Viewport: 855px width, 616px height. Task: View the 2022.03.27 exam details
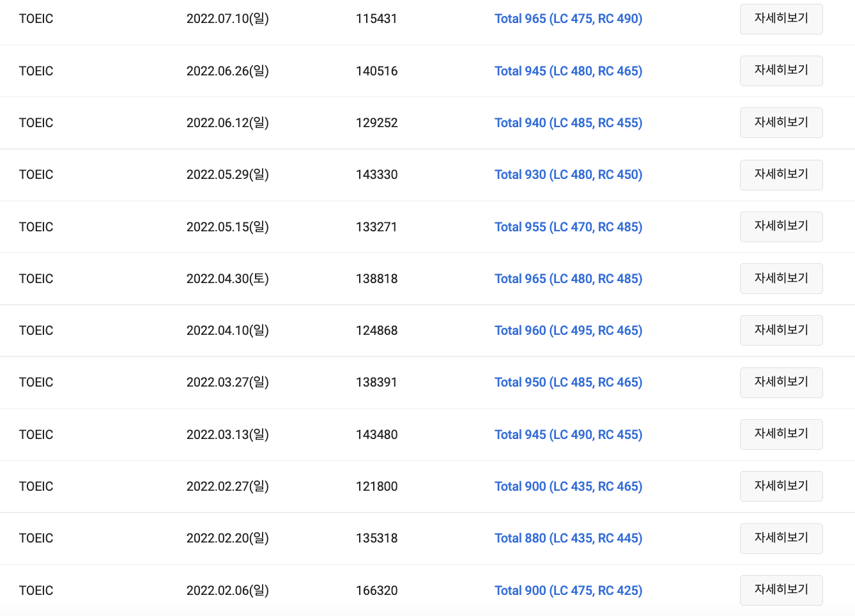click(x=781, y=382)
